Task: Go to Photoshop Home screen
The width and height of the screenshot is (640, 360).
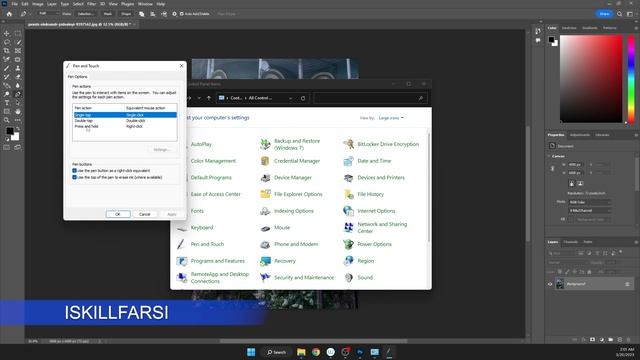Action: point(9,14)
